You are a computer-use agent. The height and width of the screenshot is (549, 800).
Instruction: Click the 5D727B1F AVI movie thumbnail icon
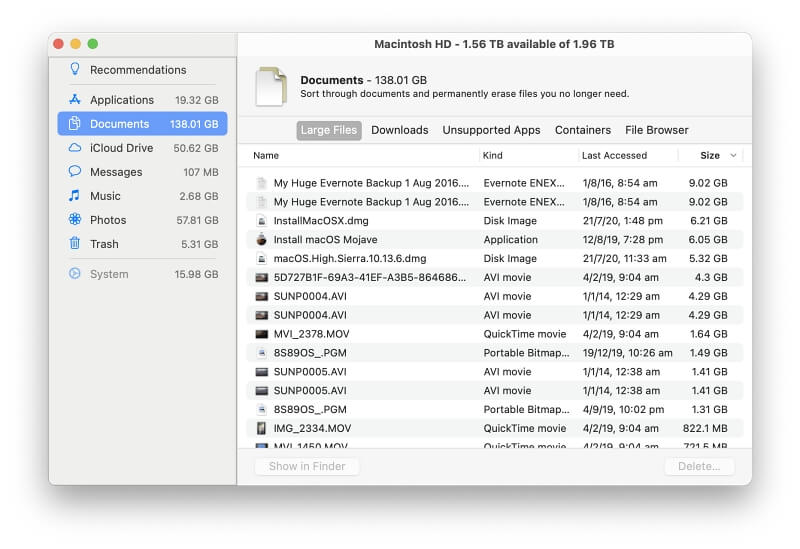coord(261,277)
